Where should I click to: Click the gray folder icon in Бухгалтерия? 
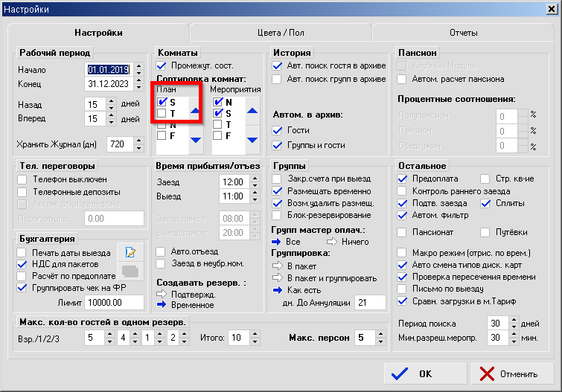point(129,271)
